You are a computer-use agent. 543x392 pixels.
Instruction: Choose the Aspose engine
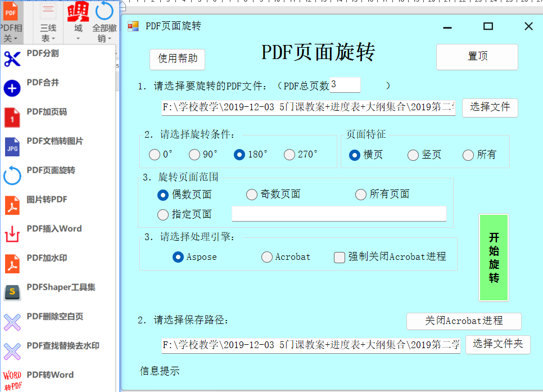click(194, 257)
